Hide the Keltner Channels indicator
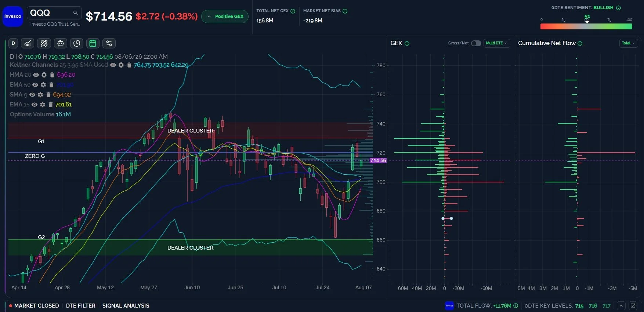This screenshot has height=312, width=644. [x=113, y=65]
